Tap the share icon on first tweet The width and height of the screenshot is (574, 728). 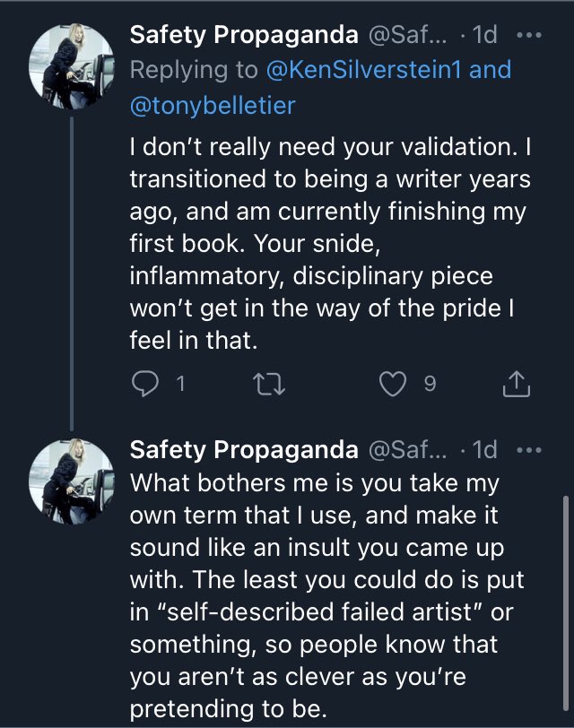(x=517, y=385)
